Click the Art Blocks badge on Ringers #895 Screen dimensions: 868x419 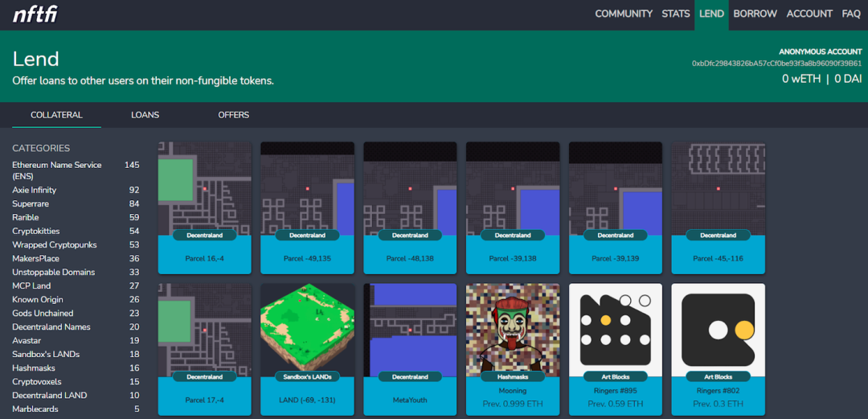pyautogui.click(x=616, y=377)
